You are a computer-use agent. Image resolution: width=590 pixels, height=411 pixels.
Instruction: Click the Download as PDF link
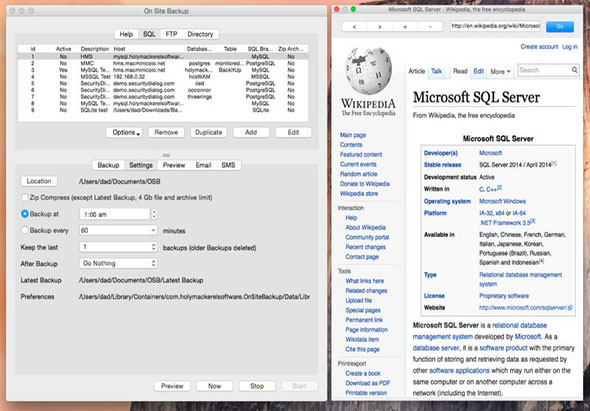click(368, 383)
